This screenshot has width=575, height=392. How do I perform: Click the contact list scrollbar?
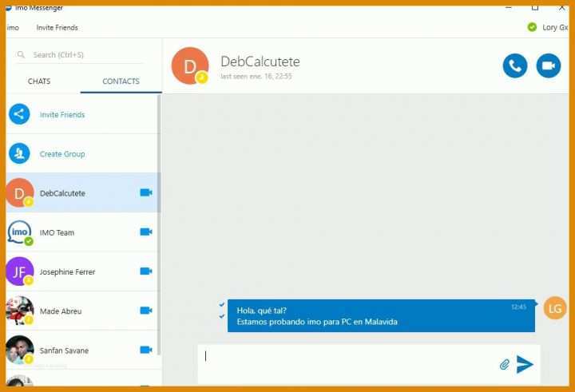click(x=159, y=224)
